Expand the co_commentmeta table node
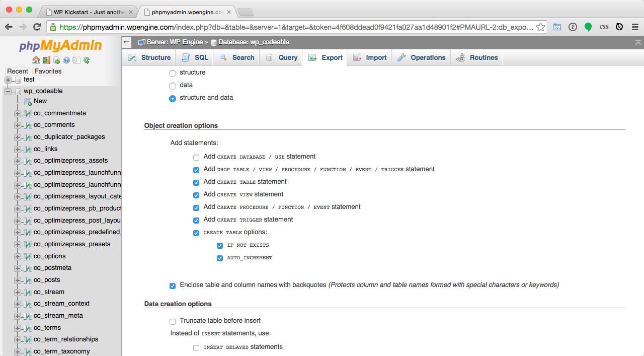This screenshot has height=356, width=644. (x=18, y=113)
